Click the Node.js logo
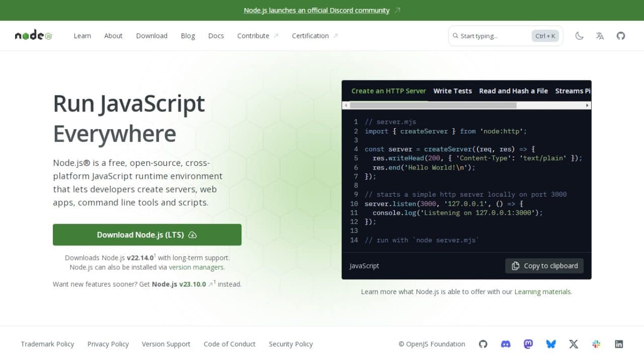Image resolution: width=644 pixels, height=362 pixels. coord(32,35)
